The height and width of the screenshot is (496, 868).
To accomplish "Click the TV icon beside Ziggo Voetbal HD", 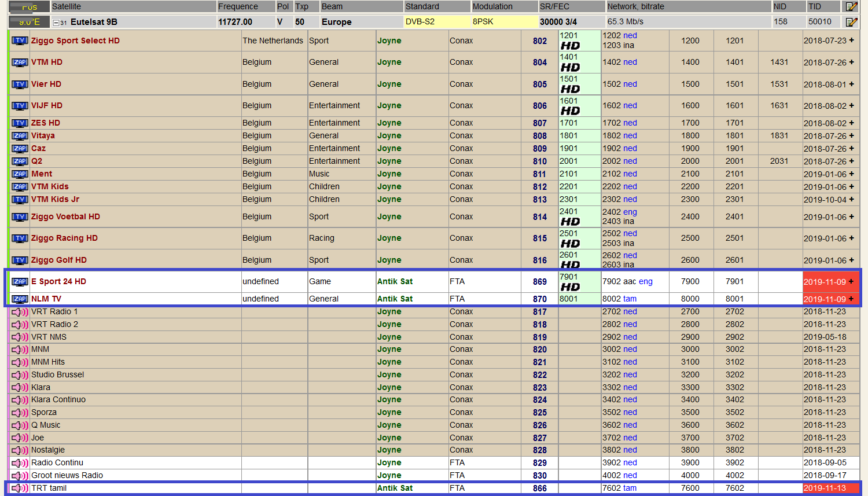I will pyautogui.click(x=20, y=216).
